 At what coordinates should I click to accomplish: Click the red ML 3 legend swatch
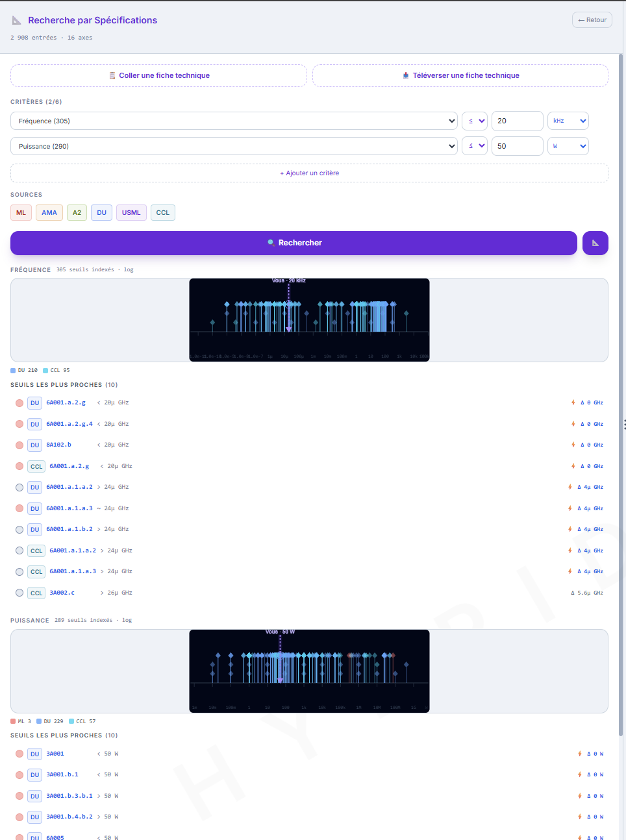coord(13,721)
